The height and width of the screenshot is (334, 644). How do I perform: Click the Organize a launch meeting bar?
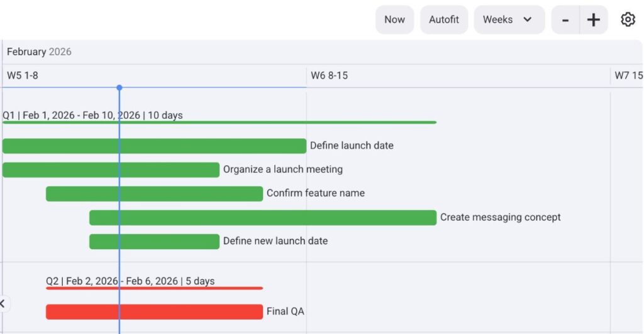[111, 170]
